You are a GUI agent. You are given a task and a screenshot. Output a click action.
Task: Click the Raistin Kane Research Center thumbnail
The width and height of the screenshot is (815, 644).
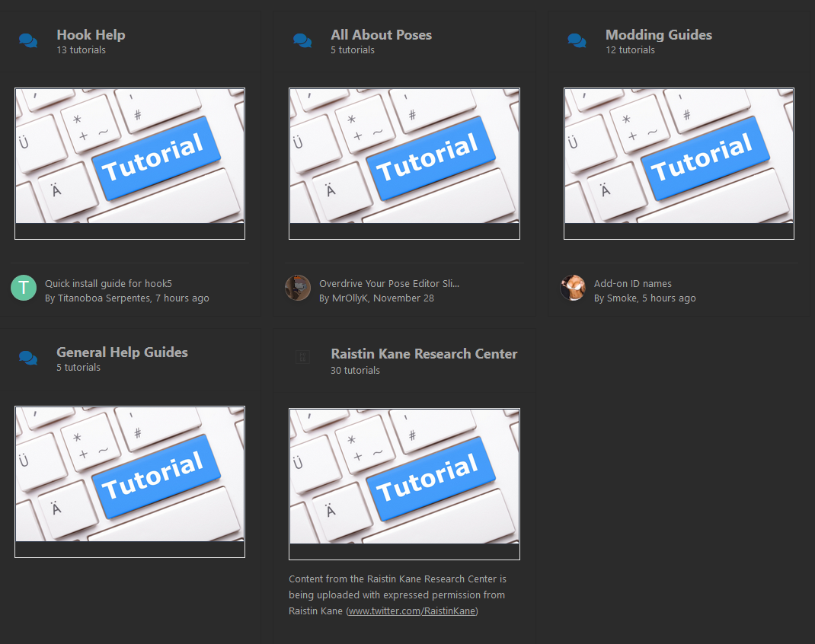(x=404, y=484)
